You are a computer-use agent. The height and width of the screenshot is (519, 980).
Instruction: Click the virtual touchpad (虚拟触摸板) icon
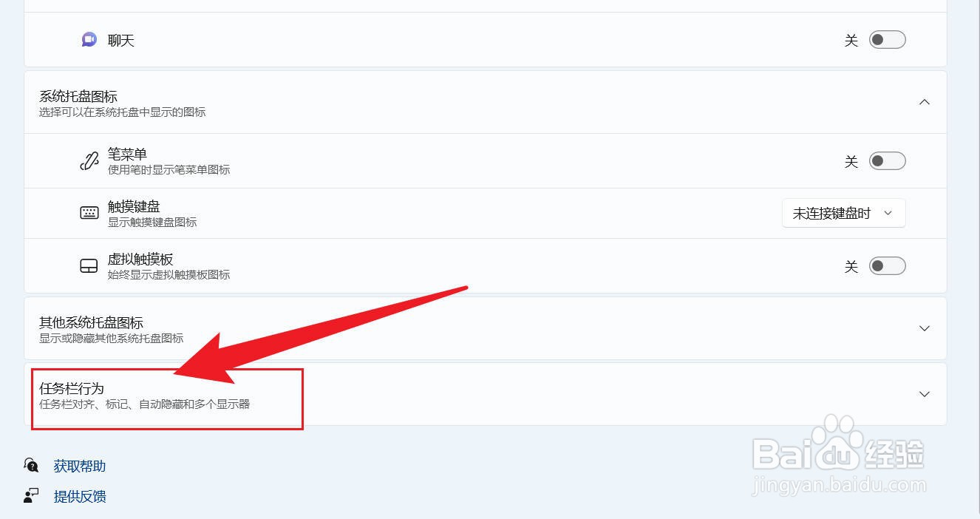89,266
